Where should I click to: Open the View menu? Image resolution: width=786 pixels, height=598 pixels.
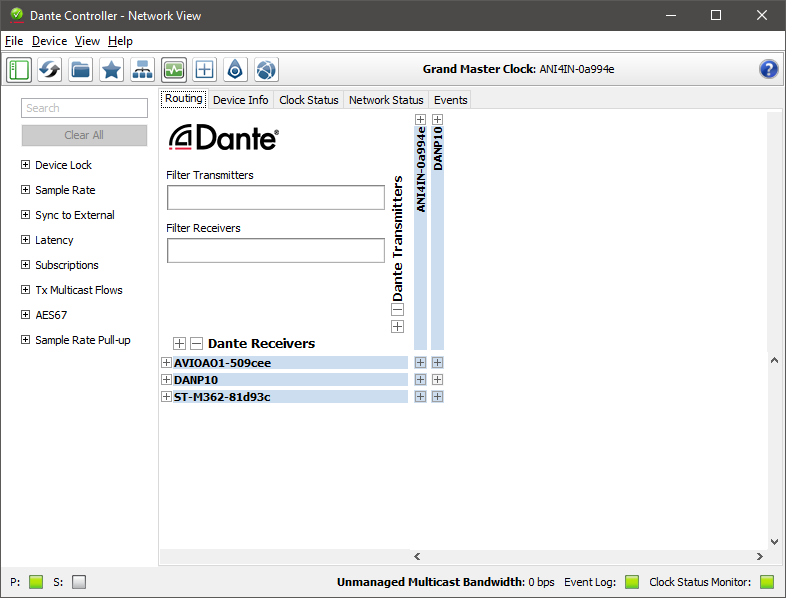click(87, 41)
